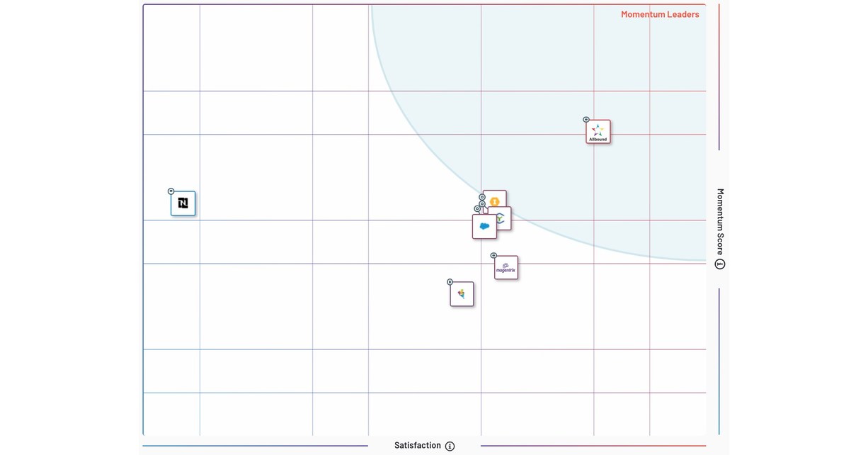868x455 pixels.
Task: Click the colorful bird vendor logo
Action: tap(462, 294)
